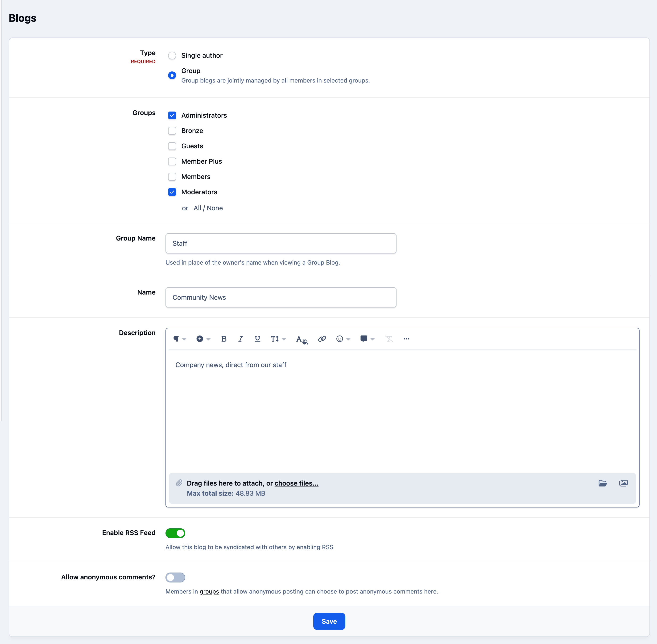Open the font size dropdown
The image size is (657, 644).
coord(278,339)
